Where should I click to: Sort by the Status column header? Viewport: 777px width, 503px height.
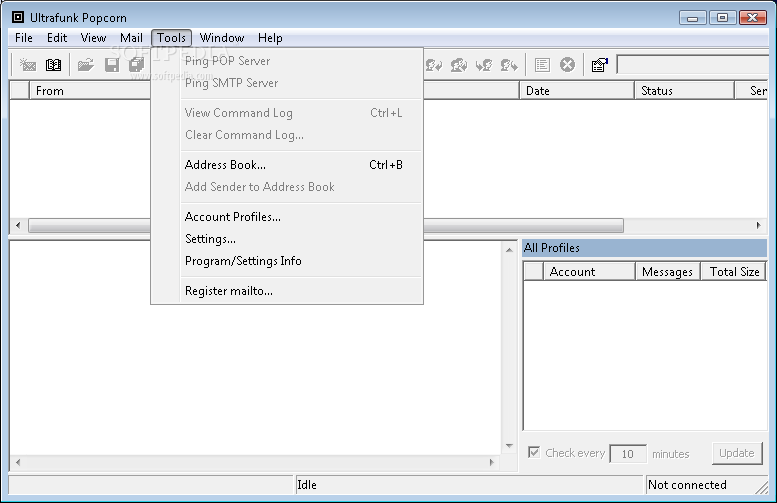pos(684,91)
